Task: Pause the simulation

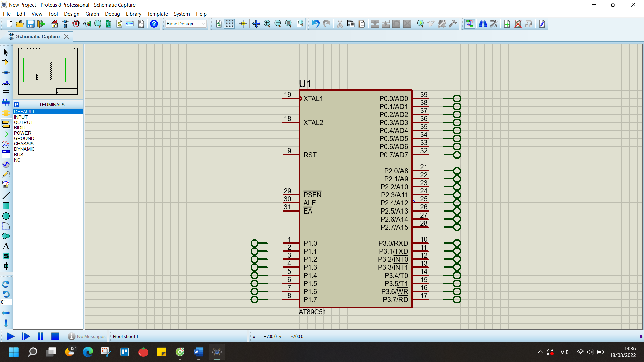Action: pos(41,336)
